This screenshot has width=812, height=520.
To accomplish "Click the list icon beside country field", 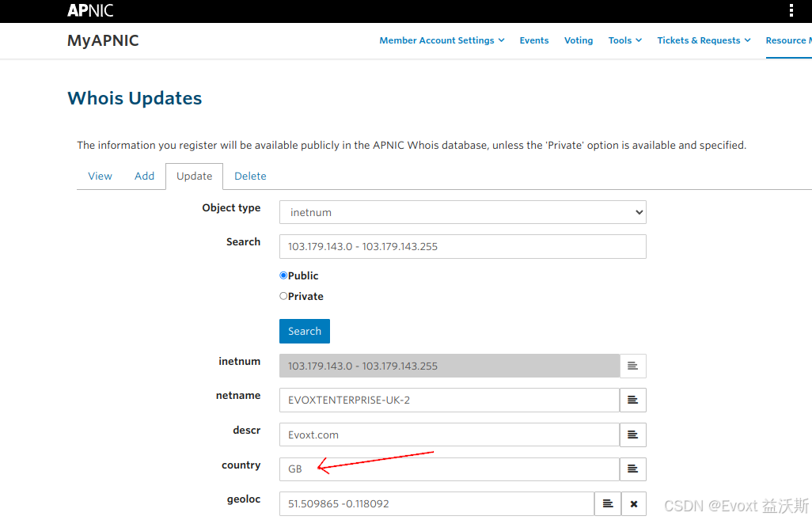I will pyautogui.click(x=632, y=469).
